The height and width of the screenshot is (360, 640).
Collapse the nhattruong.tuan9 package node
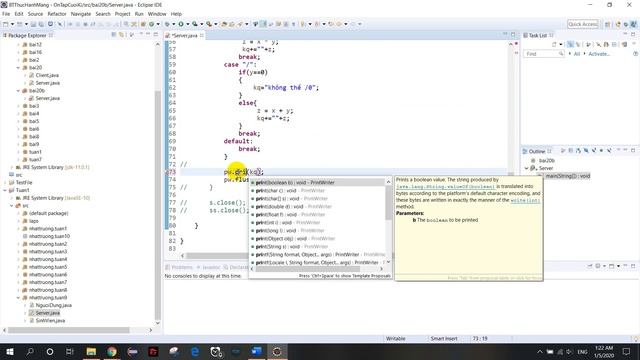click(x=18, y=298)
